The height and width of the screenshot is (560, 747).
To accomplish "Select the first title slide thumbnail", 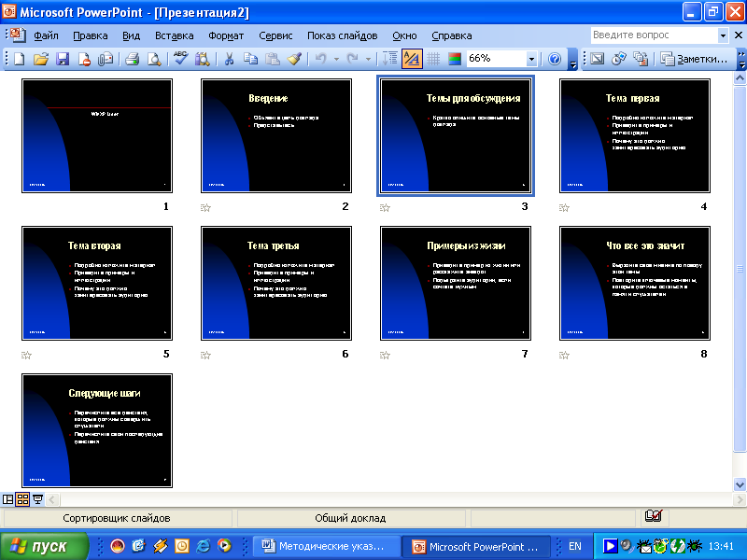I will (x=97, y=135).
